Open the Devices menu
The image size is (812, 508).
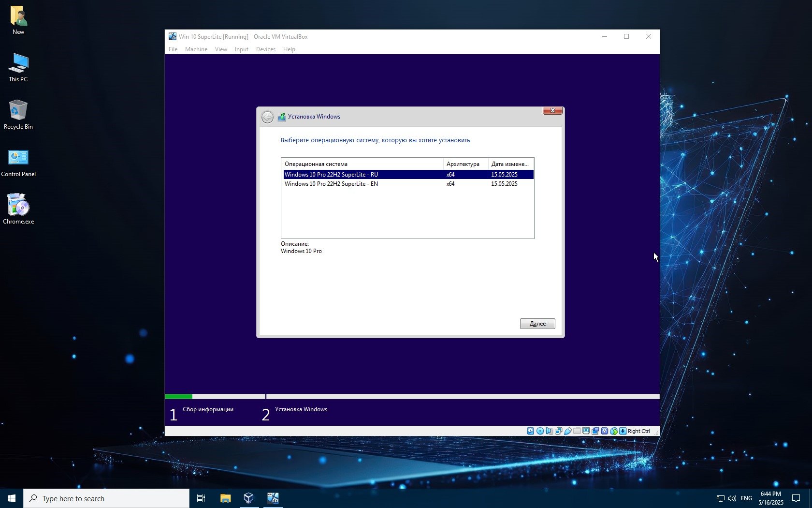click(x=265, y=49)
